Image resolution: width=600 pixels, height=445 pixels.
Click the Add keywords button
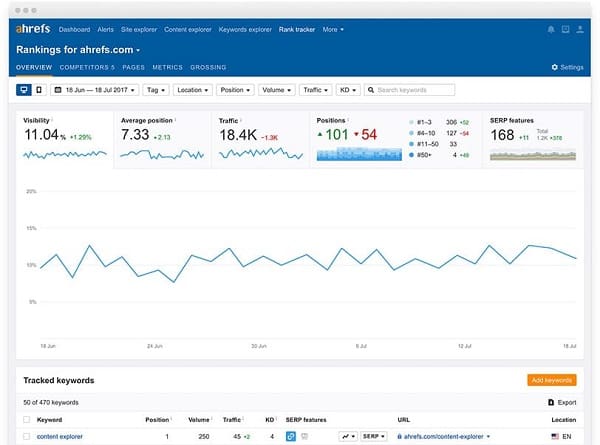(x=552, y=380)
